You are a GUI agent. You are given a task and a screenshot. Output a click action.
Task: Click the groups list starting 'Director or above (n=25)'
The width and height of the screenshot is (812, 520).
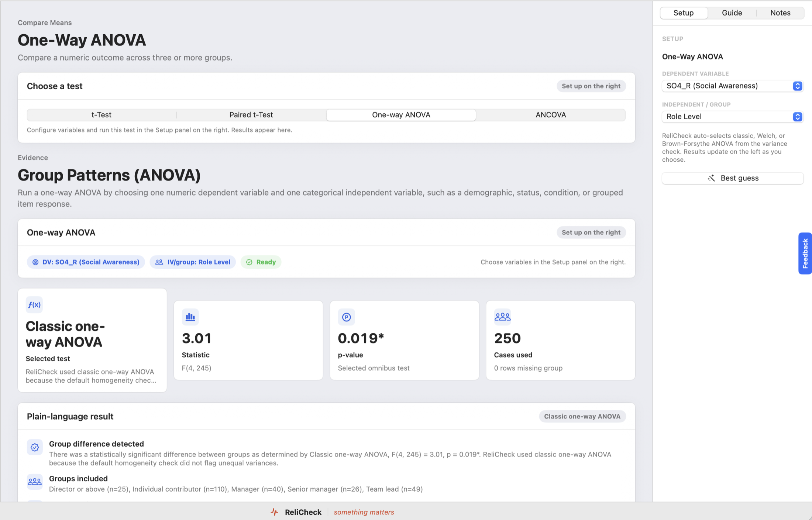236,489
